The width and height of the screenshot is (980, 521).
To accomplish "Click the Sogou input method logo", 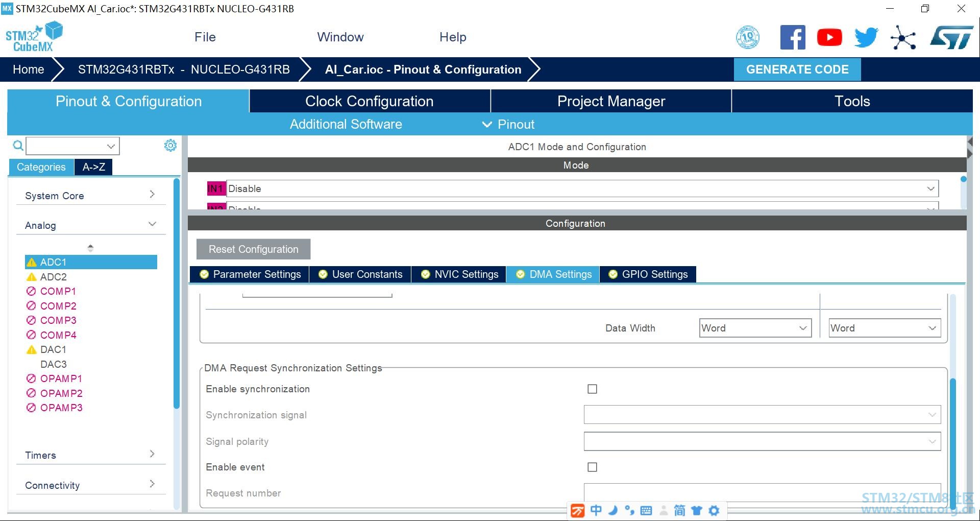I will [578, 510].
